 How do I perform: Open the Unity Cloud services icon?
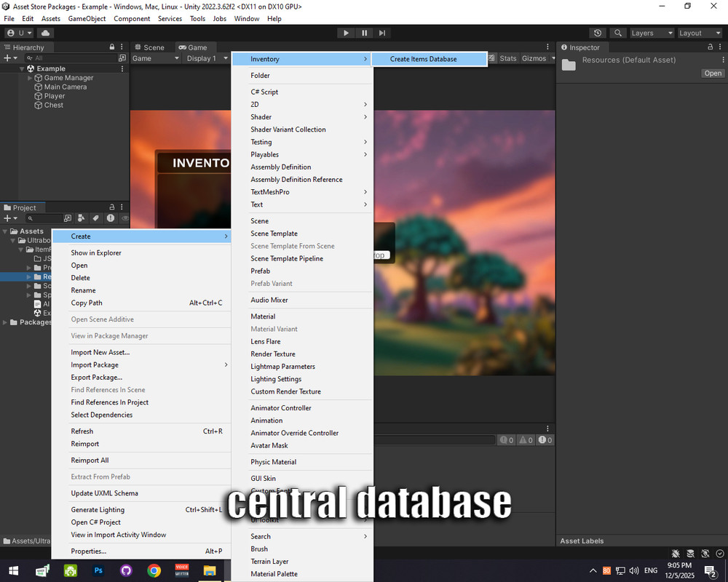45,33
